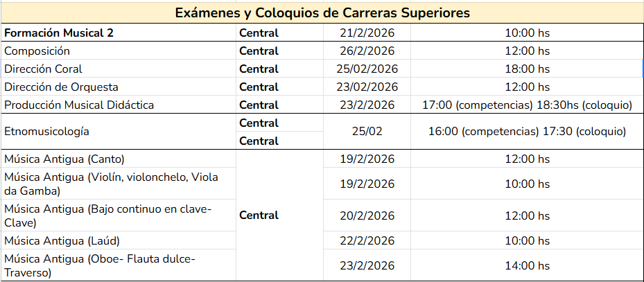The image size is (644, 282).
Task: Select the 20/2/2026 date cell
Action: (367, 215)
